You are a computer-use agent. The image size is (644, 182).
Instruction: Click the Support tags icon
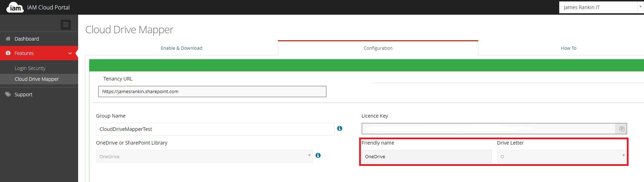pos(8,94)
